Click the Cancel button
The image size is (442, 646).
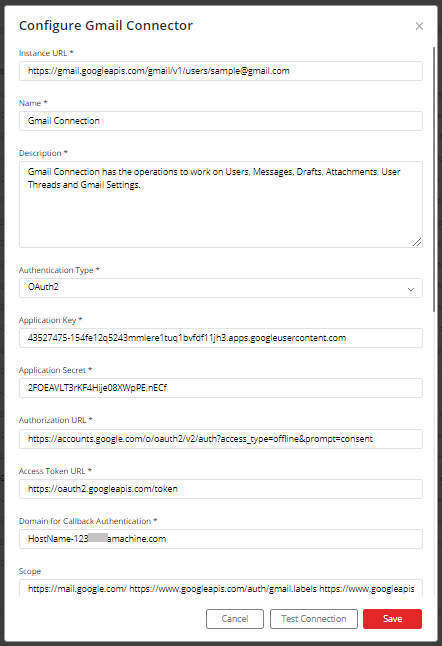coord(235,619)
